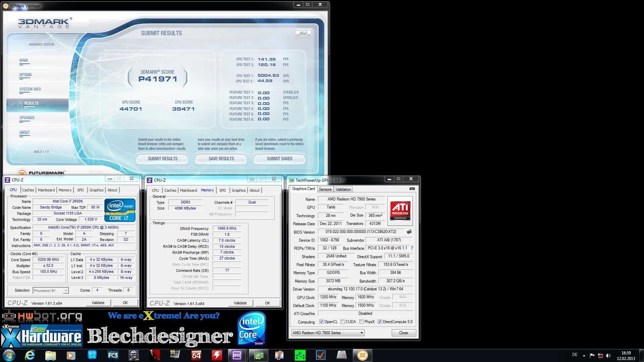Click the FC3 game icon in taskbar
This screenshot has height=362, width=644.
(x=113, y=355)
